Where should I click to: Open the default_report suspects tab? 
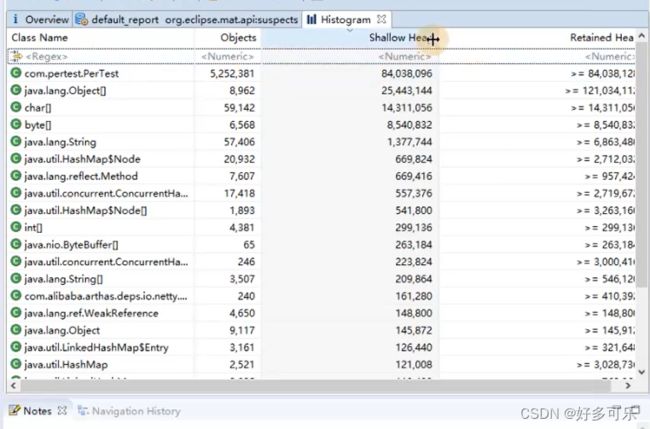pos(187,19)
